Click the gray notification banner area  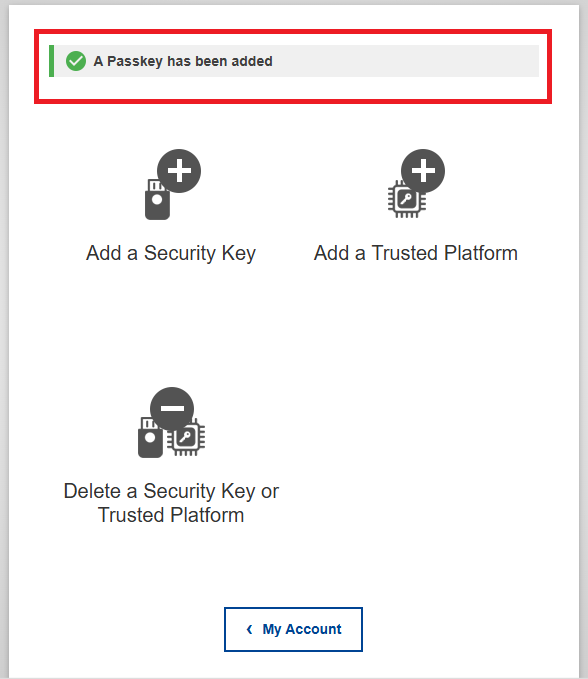294,61
